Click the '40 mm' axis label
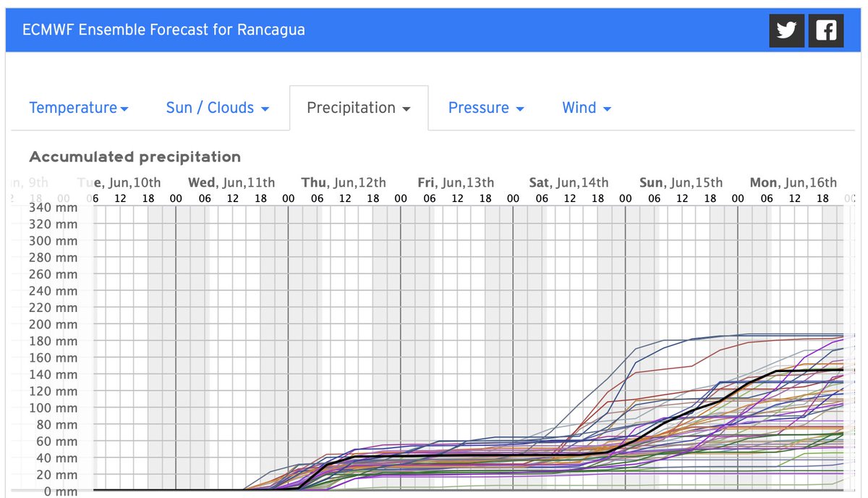Viewport: 868px width, 498px height. click(56, 458)
